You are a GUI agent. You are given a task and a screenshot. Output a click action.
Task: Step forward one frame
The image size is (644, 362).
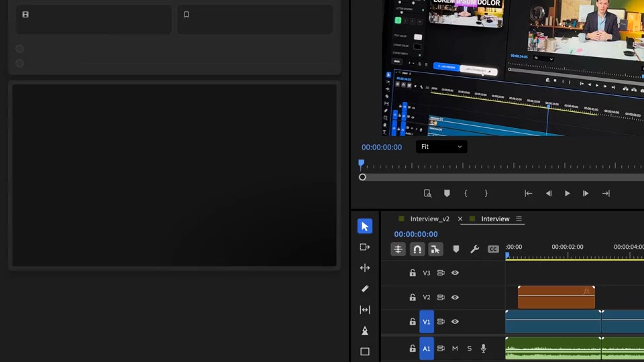[x=586, y=193]
